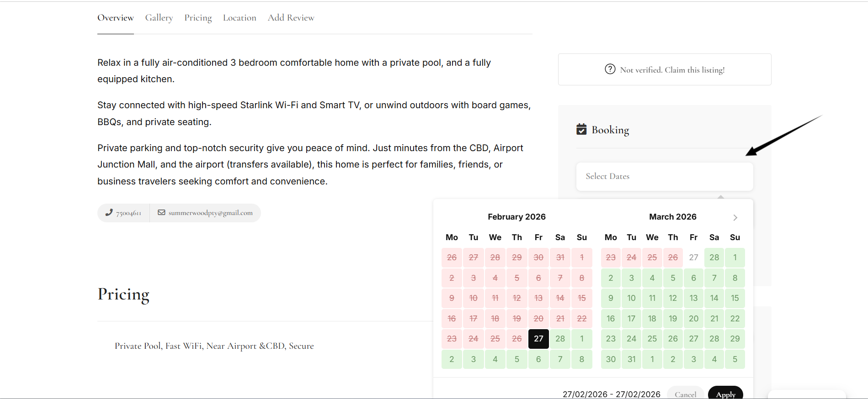
Task: Choose the selected February 27 date
Action: tap(538, 339)
